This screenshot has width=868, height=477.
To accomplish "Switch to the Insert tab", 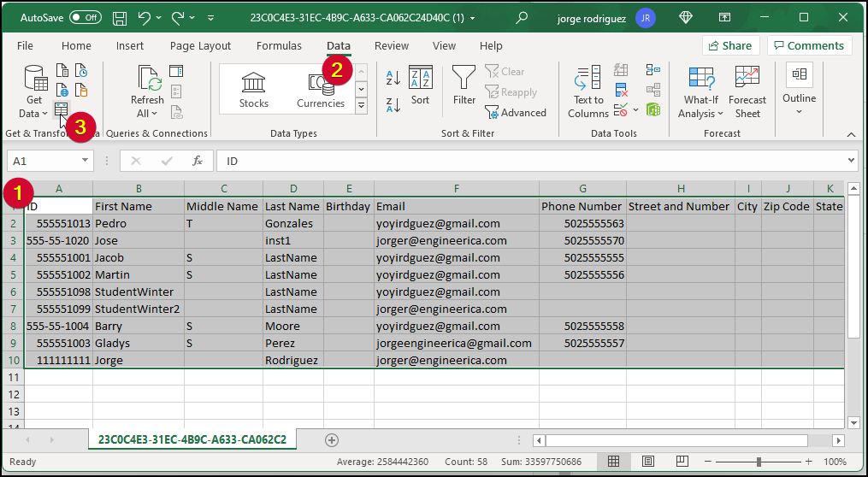I will click(x=129, y=46).
